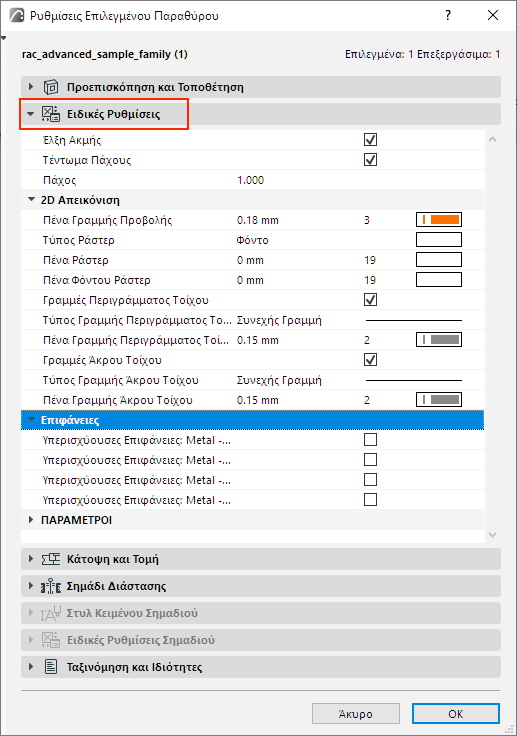517x736 pixels.
Task: Open the Πένα Φόντου Ράστερ swatch
Action: (439, 280)
